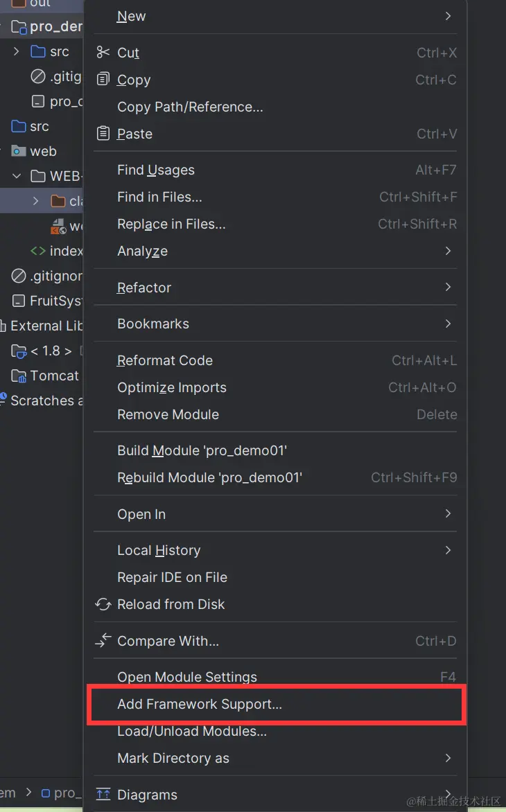
Task: Expand the src folder tree chevron
Action: (x=17, y=51)
